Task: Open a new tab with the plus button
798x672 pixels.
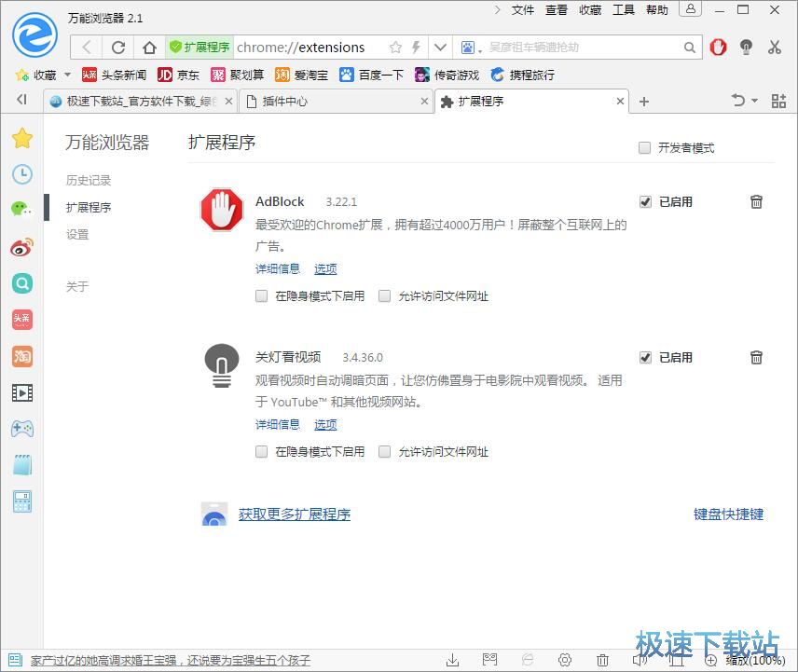Action: click(644, 102)
